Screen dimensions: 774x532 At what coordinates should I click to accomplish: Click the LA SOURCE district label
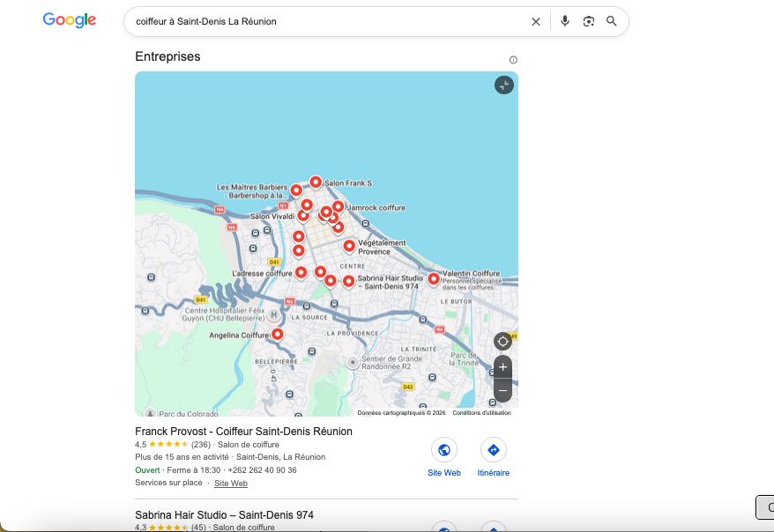309,317
